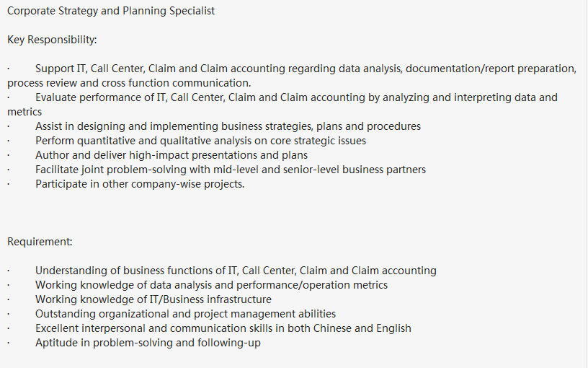This screenshot has height=368, width=588.
Task: Click the bullet dot before Outstanding organizational
Action: point(9,315)
